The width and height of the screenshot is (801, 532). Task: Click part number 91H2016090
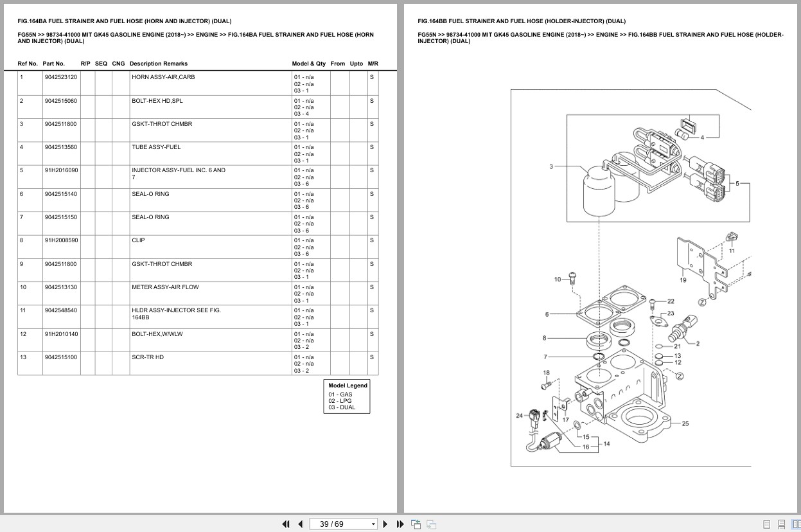tap(62, 170)
